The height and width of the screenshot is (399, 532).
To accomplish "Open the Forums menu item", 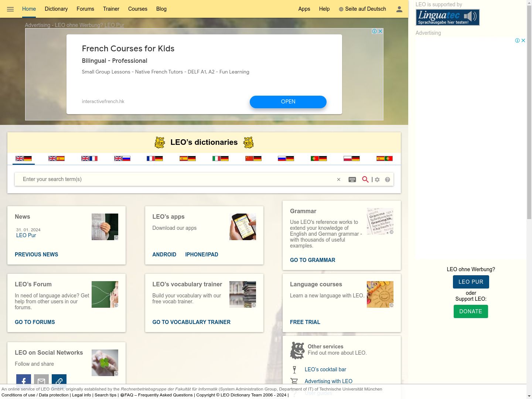I will (x=85, y=9).
